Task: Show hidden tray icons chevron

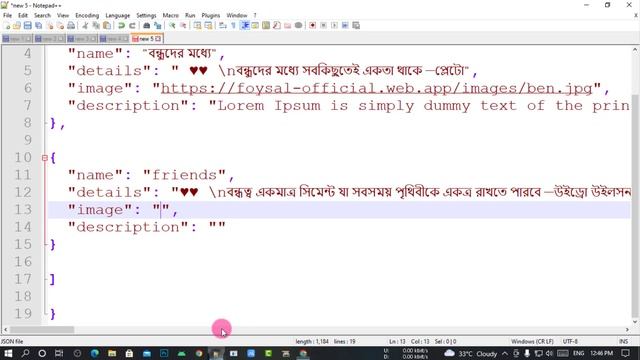Action: [x=505, y=353]
